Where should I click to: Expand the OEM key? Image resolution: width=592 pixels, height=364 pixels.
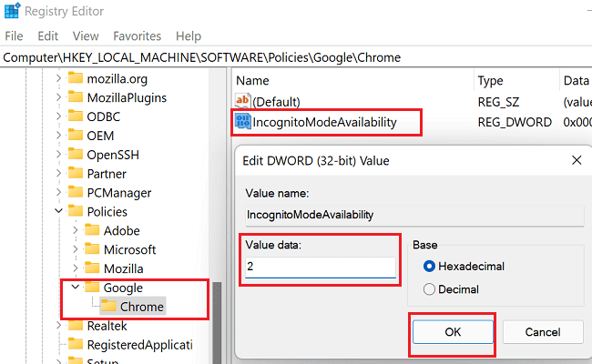coord(58,136)
